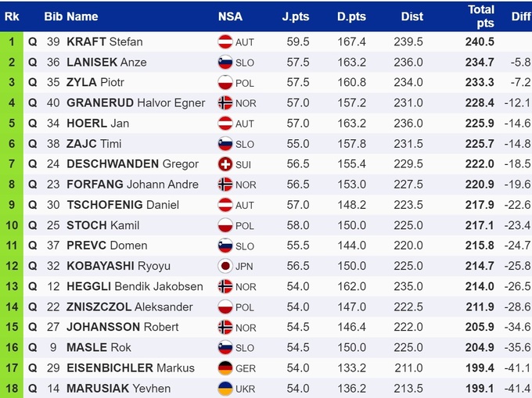The height and width of the screenshot is (398, 532).
Task: Sort by Total pts column header
Action: pos(481,16)
